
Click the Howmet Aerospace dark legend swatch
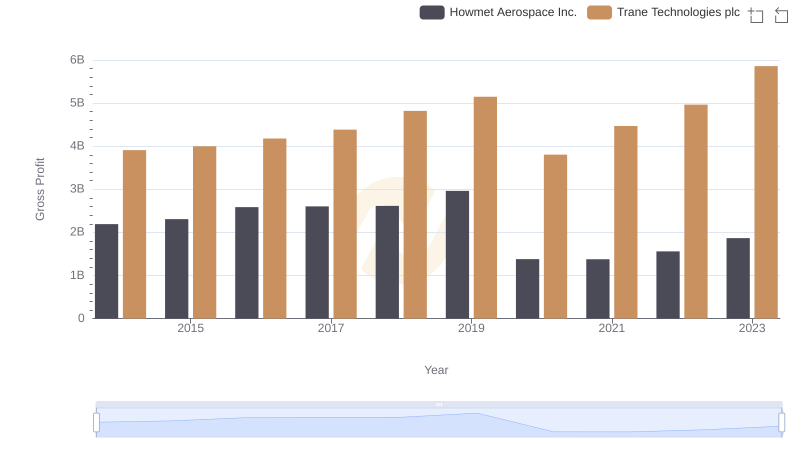(432, 12)
